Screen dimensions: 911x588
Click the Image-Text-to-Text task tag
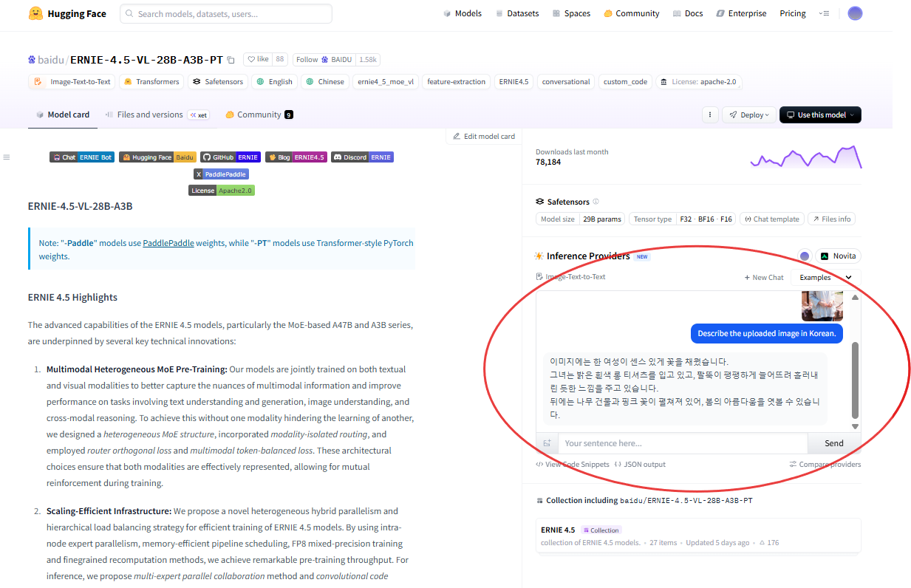[x=72, y=82]
